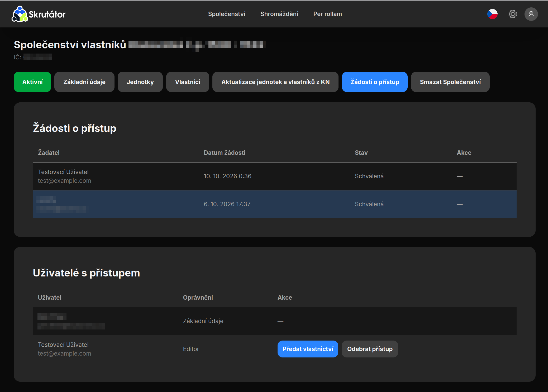Click Schválená status in the 6. 10. row
The image size is (548, 392).
point(369,204)
